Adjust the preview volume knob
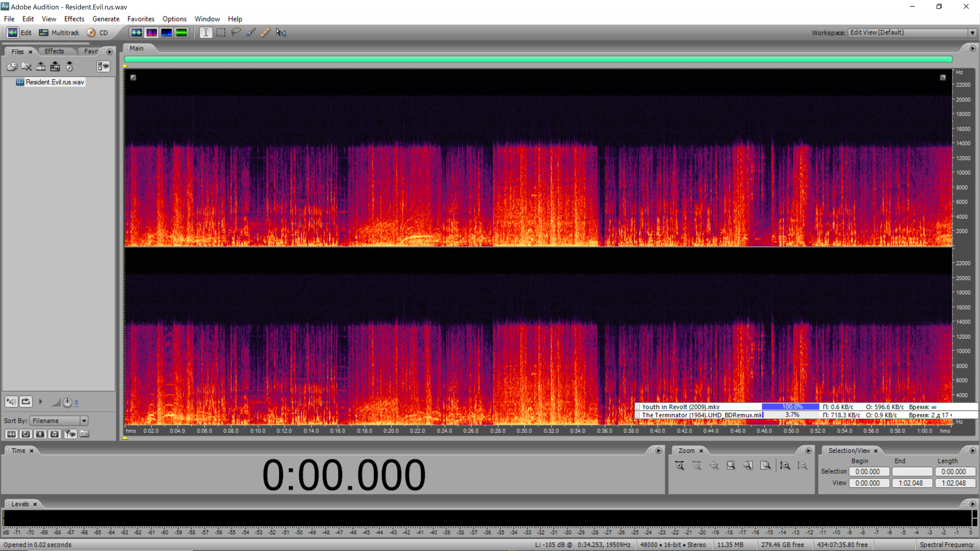Viewport: 980px width, 551px height. pos(67,402)
